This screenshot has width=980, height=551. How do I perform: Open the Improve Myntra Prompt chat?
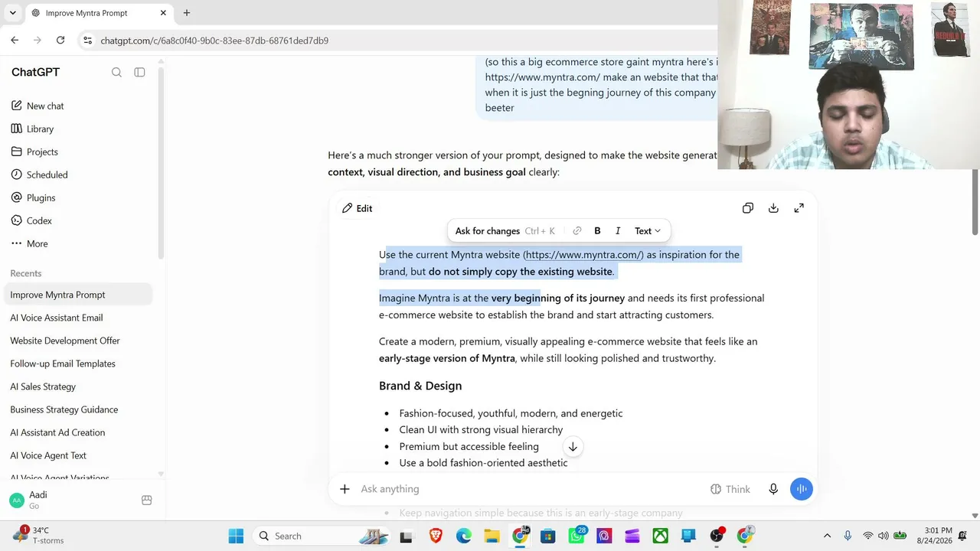[78, 295]
